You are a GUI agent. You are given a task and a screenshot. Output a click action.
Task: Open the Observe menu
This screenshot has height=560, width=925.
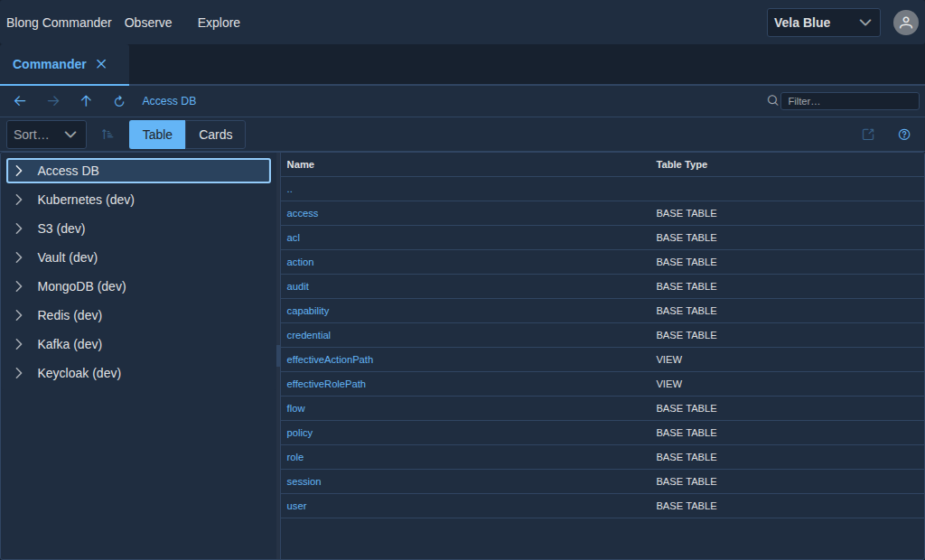click(148, 23)
